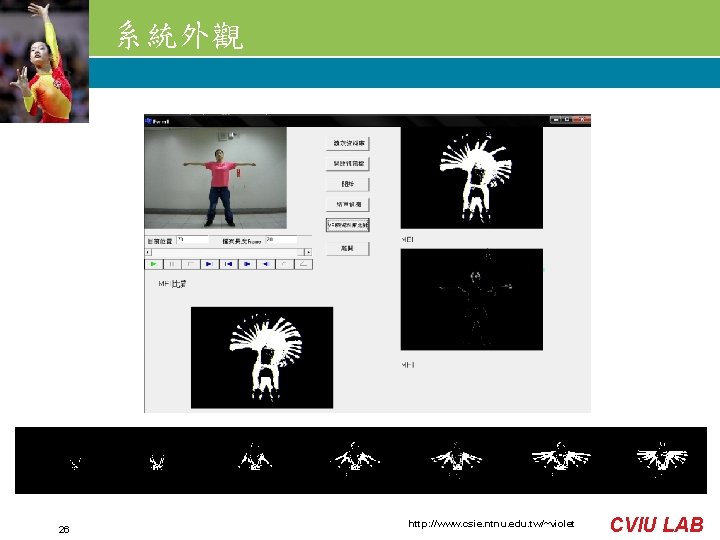Fast forward using the blue right-arrow button
This screenshot has height=540, width=720.
[x=248, y=264]
